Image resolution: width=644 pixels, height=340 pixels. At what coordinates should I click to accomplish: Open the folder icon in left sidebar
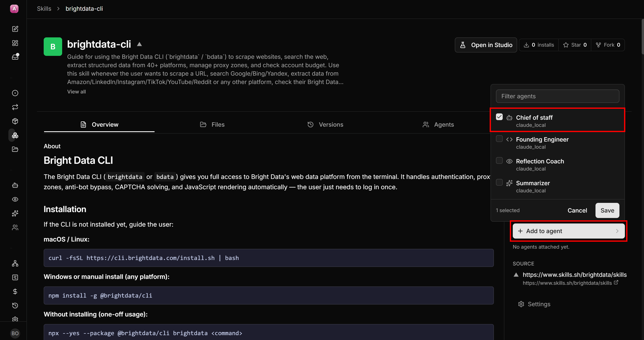(x=15, y=149)
